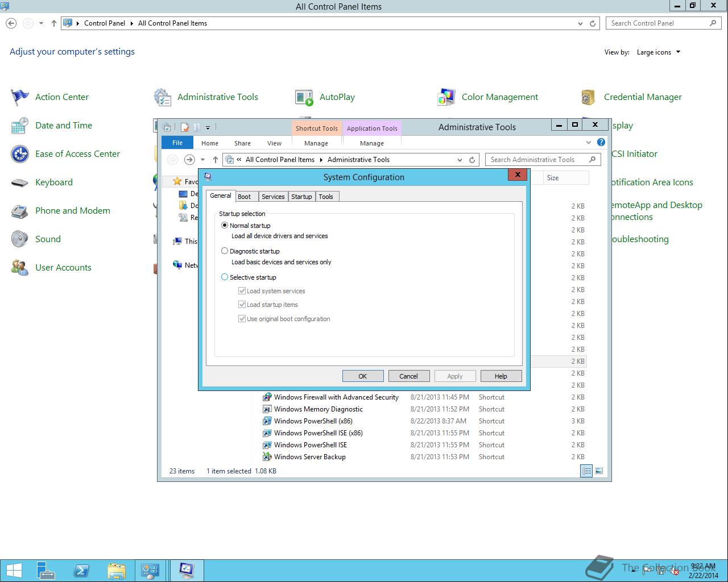The width and height of the screenshot is (728, 582).
Task: Click the Search Administrative Tools field
Action: click(x=543, y=160)
